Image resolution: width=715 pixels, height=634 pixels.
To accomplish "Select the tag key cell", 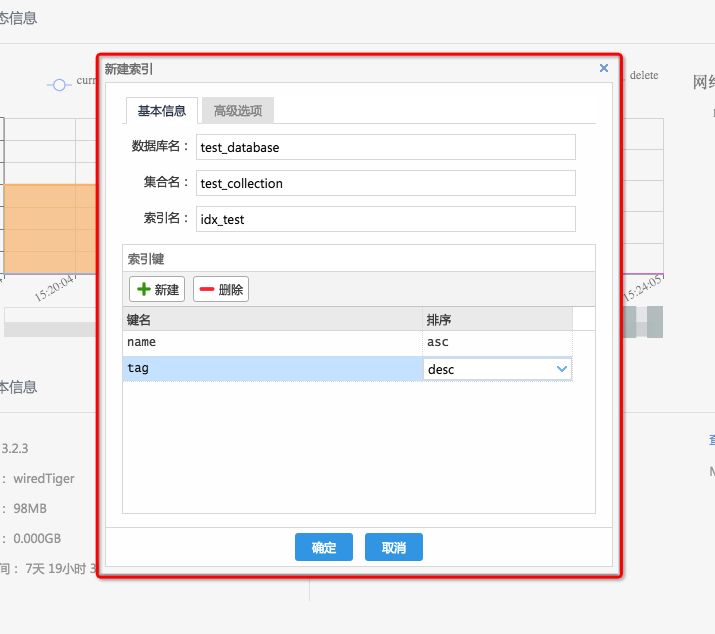I will pyautogui.click(x=272, y=369).
